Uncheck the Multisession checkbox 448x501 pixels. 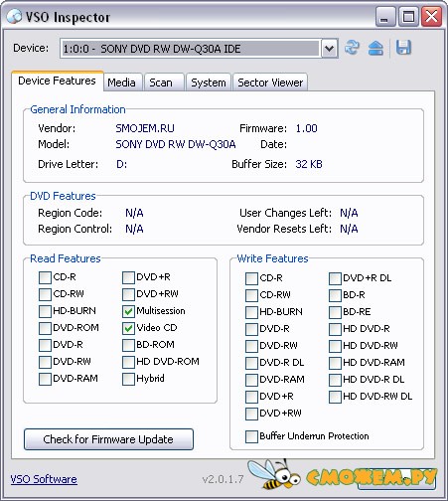click(x=128, y=311)
